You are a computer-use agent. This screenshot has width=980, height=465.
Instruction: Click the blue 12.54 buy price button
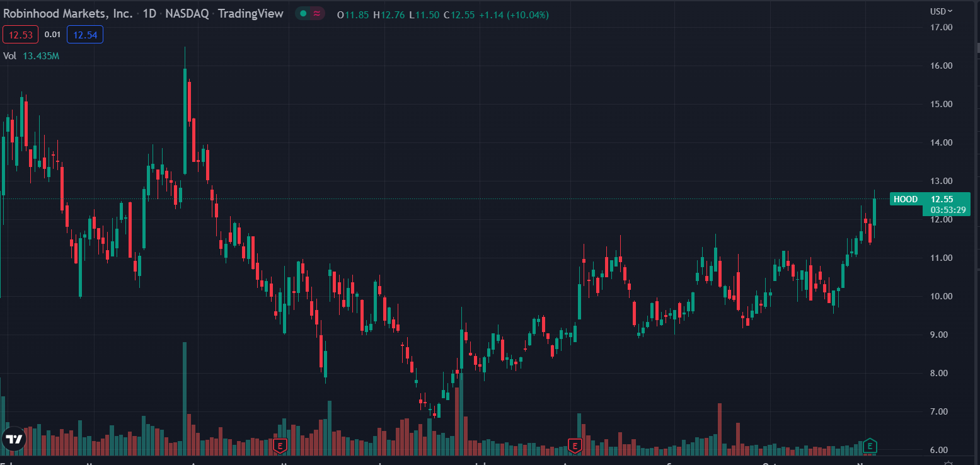(x=85, y=35)
